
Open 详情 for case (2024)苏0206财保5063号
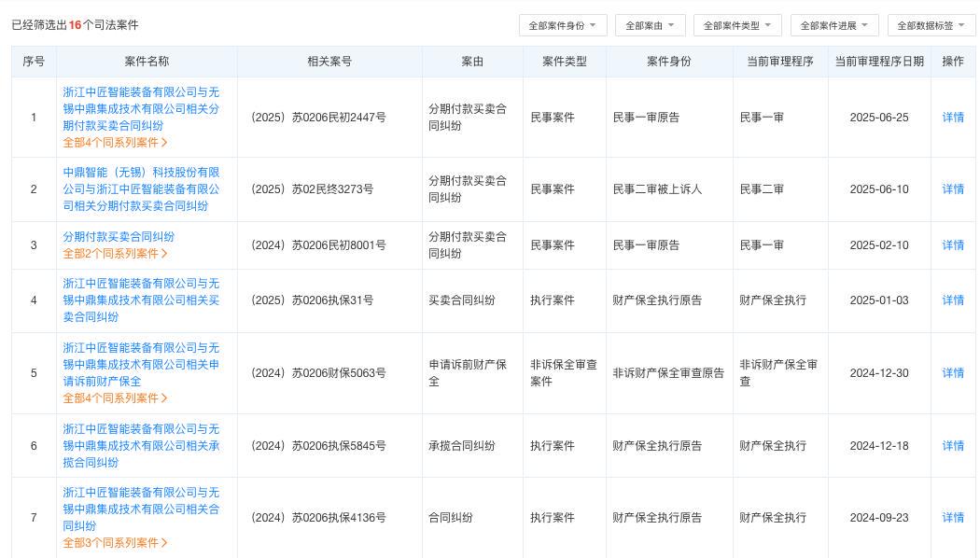(953, 373)
